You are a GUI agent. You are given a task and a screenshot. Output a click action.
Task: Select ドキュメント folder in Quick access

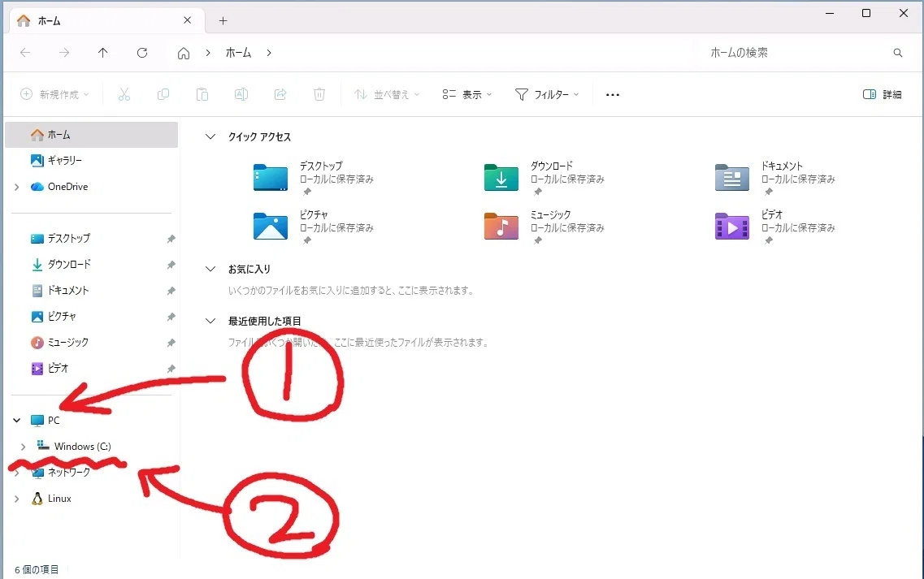point(775,177)
